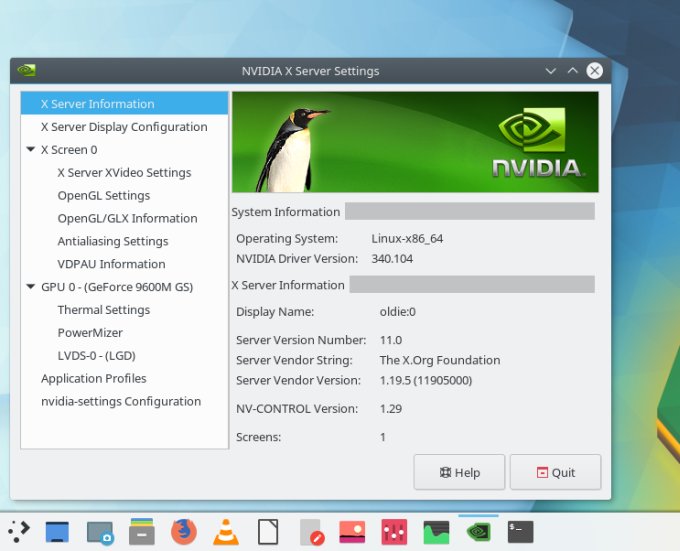
Task: Collapse the GPU 0 tree branch
Action: [30, 287]
